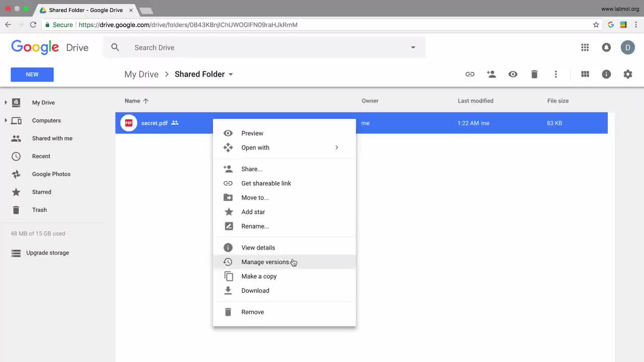This screenshot has width=644, height=362.
Task: Click Upgrade storage link
Action: coord(47,253)
